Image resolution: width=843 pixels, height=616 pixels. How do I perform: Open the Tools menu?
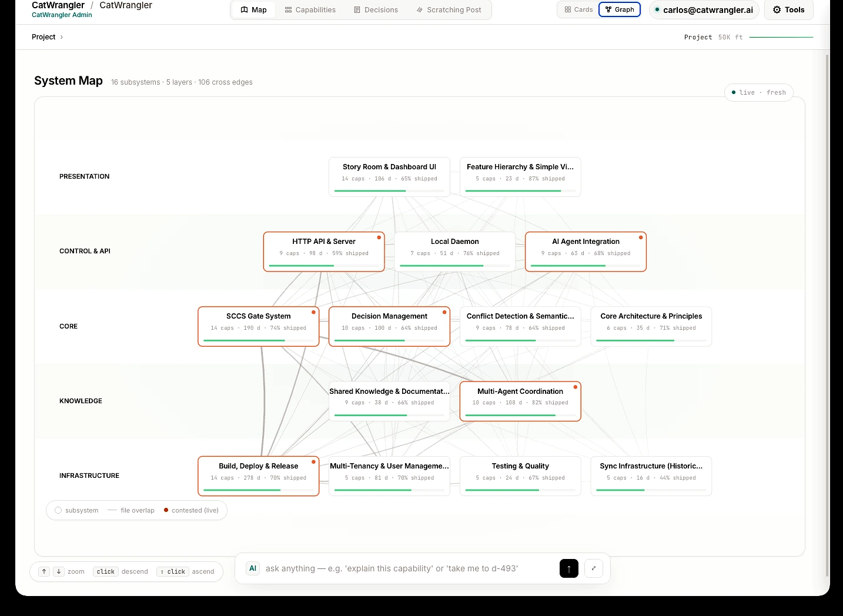[x=788, y=10]
